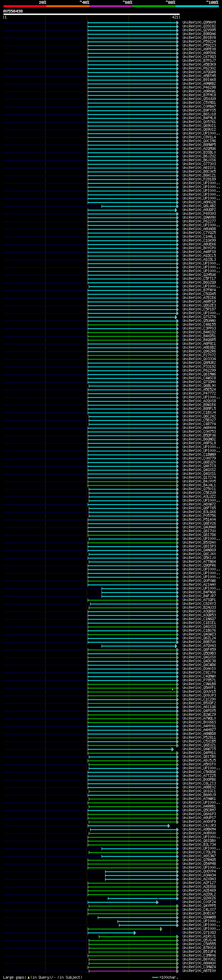Screen dimensions: 222x980
Task: Select the UniRef100_B4NID2 label
Action: click(199, 332)
